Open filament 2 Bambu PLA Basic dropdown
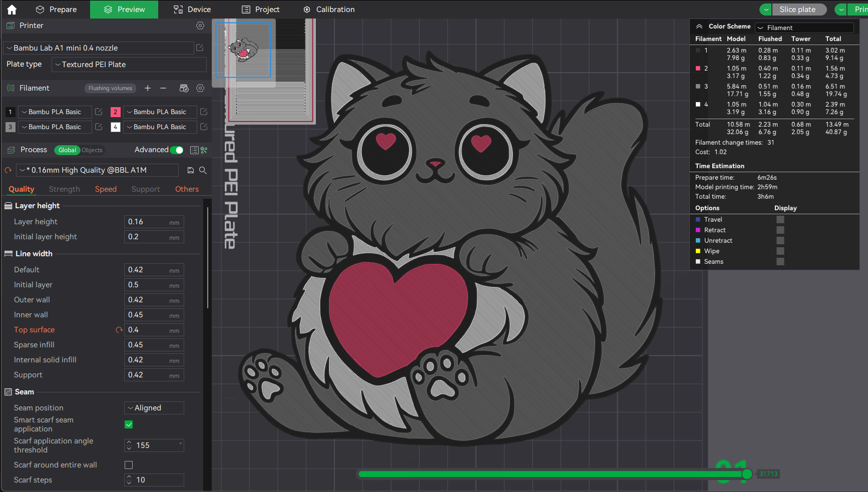868x492 pixels. pos(160,112)
